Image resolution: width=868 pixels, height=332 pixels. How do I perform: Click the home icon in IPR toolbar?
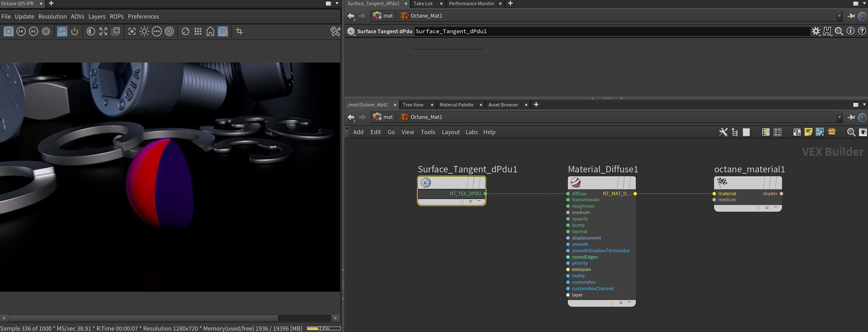tap(210, 31)
